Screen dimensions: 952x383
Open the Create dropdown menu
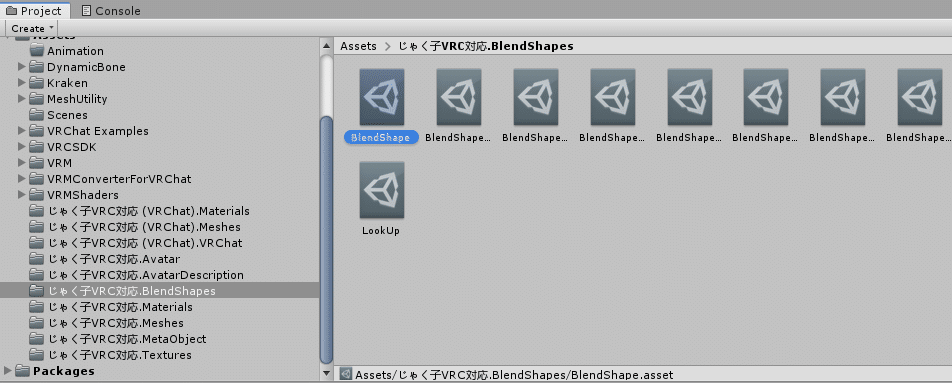32,28
